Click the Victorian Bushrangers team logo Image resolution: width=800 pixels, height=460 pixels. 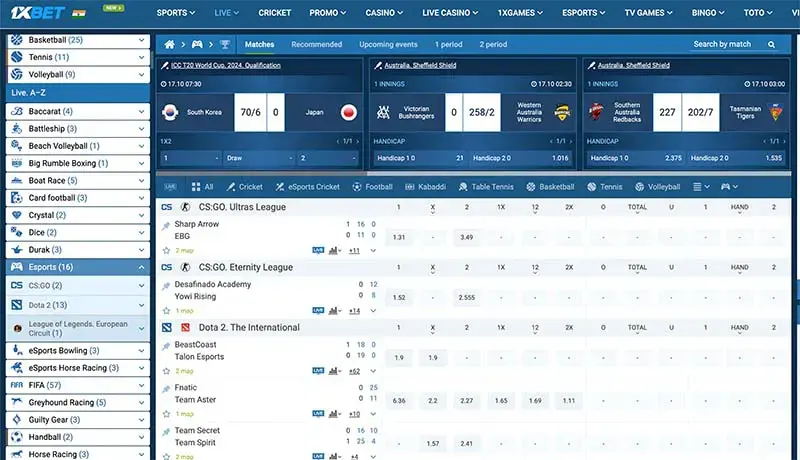pos(383,112)
